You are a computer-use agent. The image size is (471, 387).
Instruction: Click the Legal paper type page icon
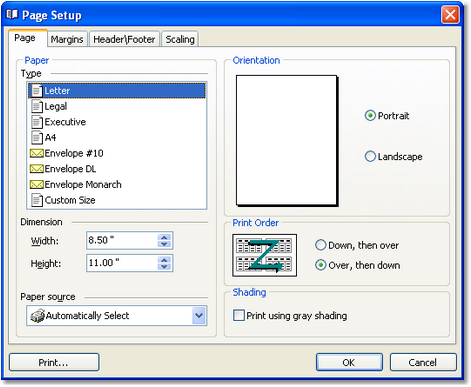37,106
